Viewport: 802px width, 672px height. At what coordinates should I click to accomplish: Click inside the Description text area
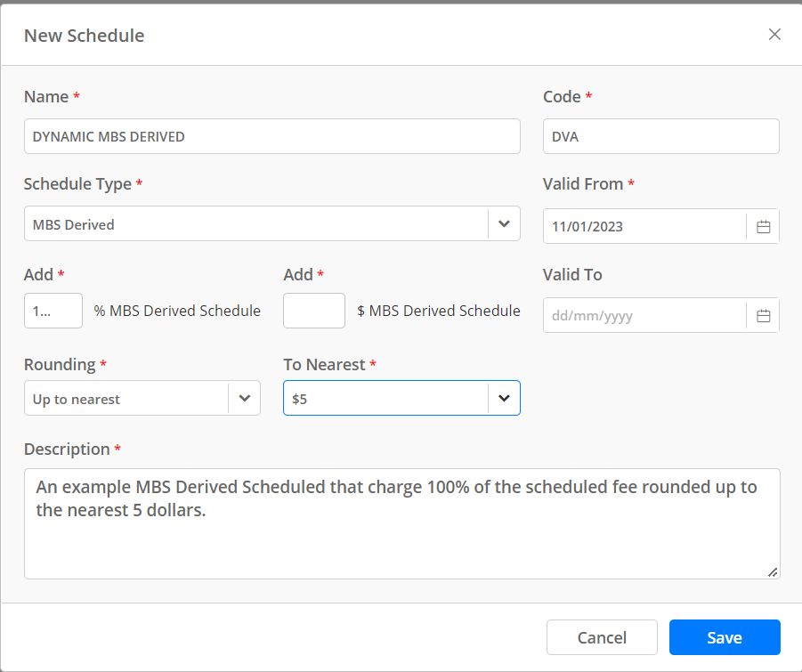click(x=402, y=523)
